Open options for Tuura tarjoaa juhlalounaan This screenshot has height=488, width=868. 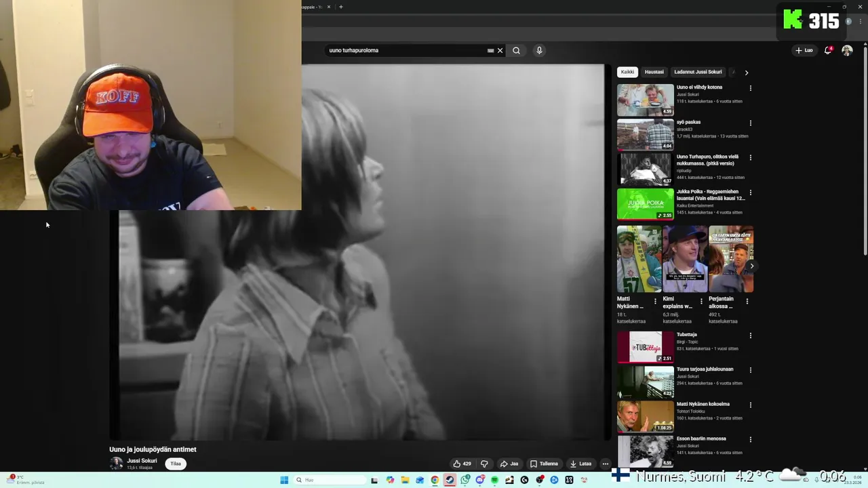click(750, 370)
